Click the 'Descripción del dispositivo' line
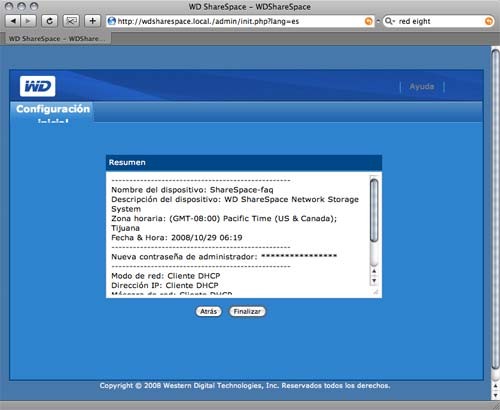The width and height of the screenshot is (500, 410). click(235, 204)
